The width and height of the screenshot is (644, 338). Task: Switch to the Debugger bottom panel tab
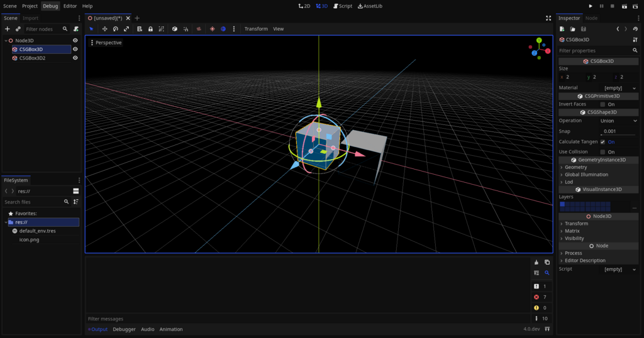[124, 329]
